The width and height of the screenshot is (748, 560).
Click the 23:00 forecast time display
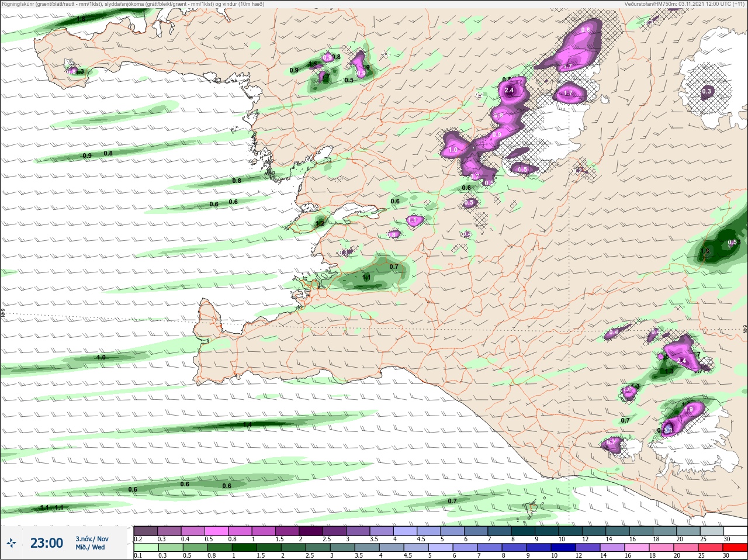point(46,543)
